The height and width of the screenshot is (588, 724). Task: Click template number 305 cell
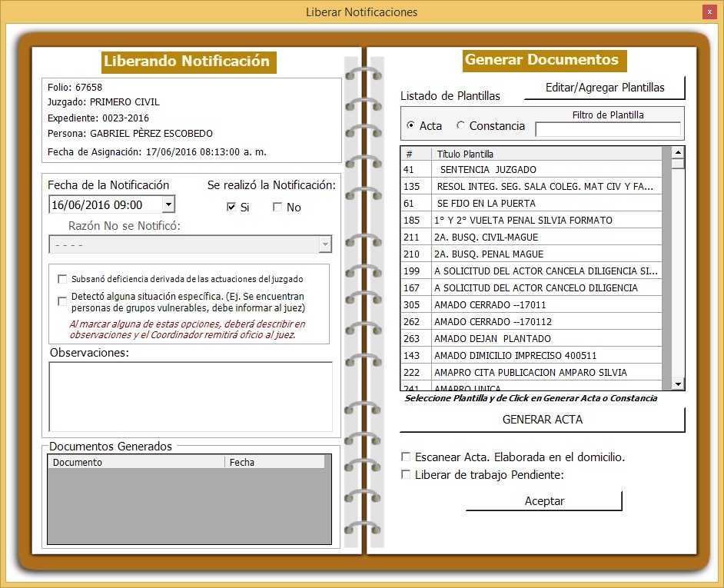point(416,305)
